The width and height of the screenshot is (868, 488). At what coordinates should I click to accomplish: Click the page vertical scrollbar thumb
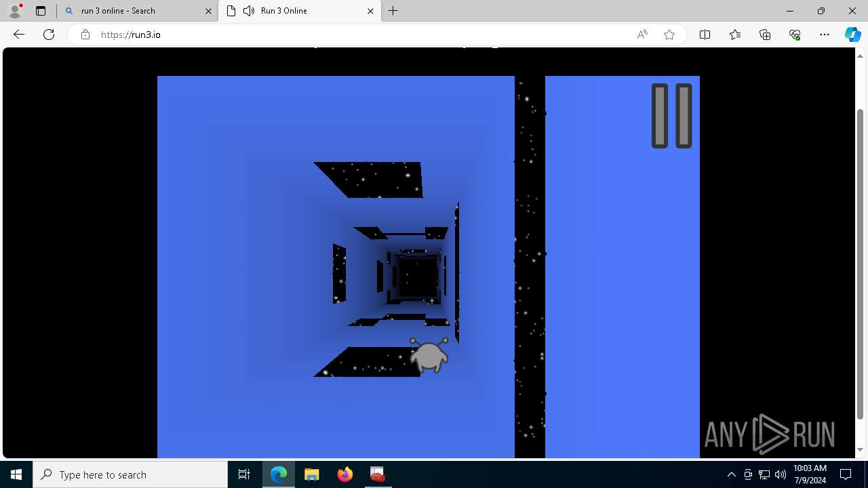coord(861,263)
